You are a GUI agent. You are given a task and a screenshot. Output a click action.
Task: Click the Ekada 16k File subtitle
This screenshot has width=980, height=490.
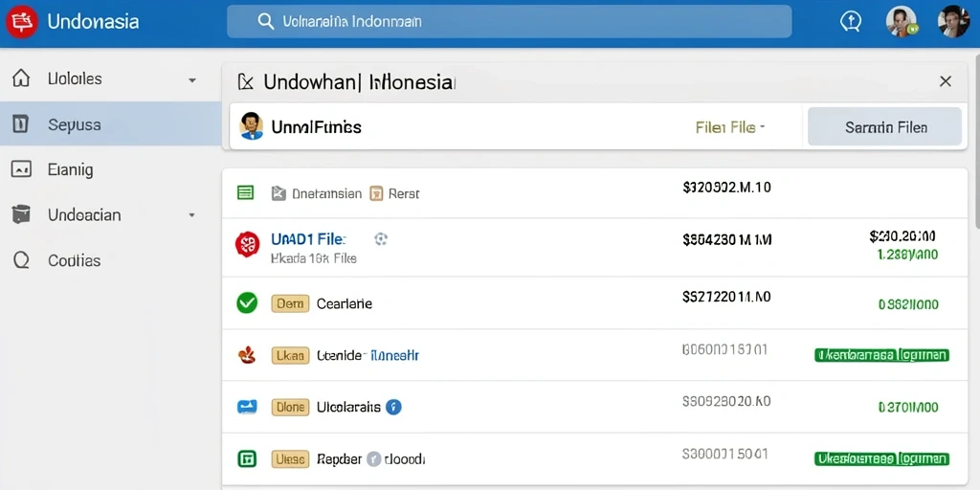pos(314,257)
